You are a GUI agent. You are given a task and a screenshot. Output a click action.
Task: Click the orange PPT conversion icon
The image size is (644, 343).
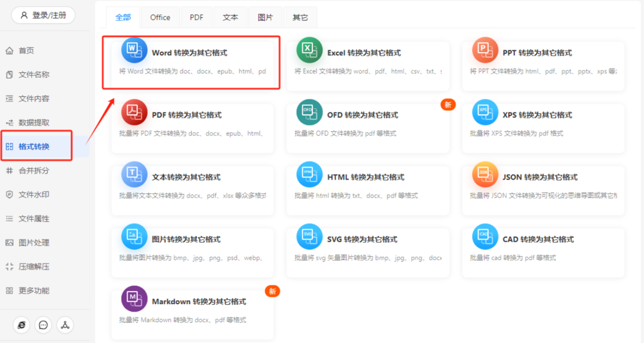point(485,50)
